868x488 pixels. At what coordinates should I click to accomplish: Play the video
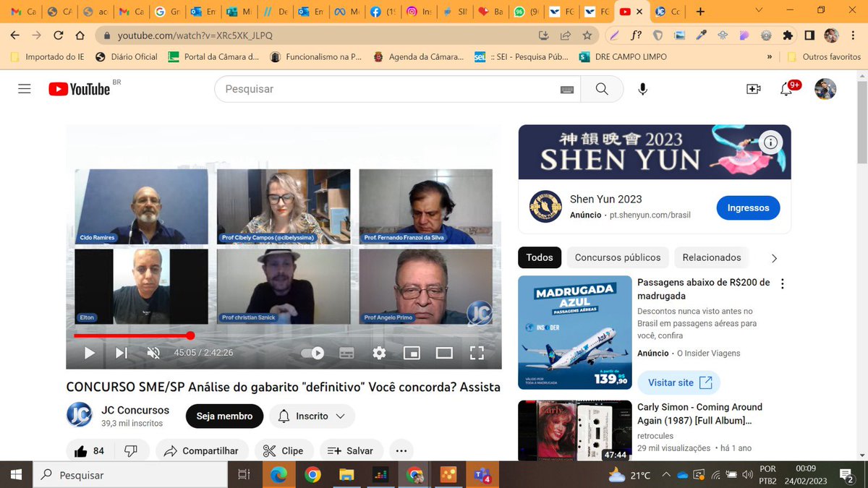(90, 353)
